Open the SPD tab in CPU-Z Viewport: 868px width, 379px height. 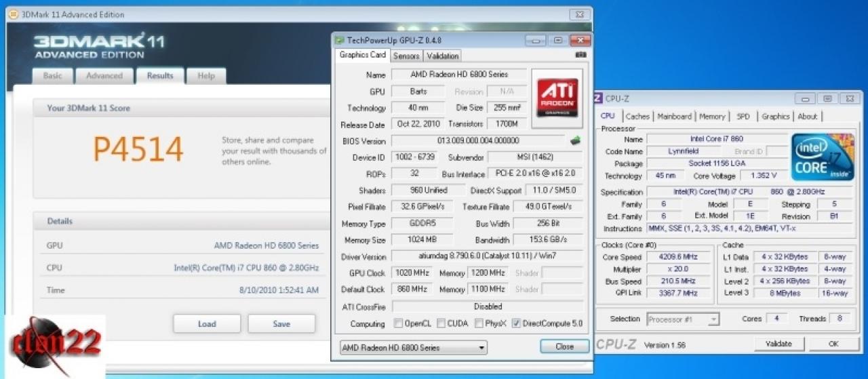pyautogui.click(x=743, y=116)
